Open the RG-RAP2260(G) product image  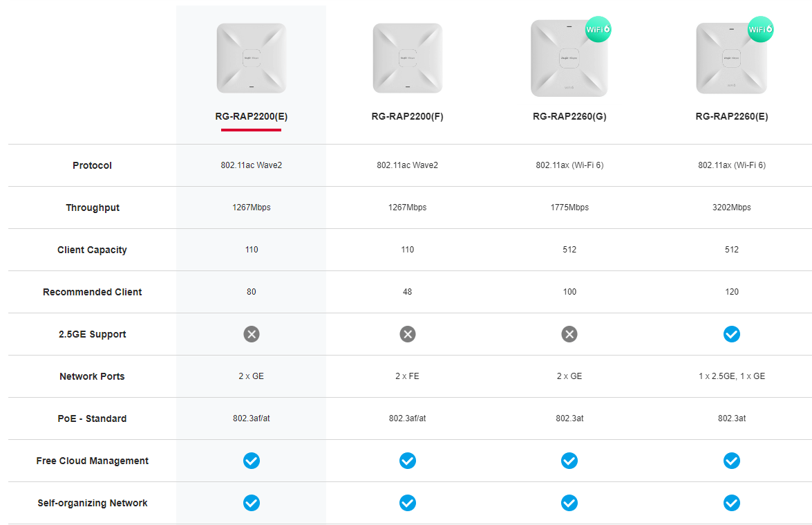click(569, 58)
